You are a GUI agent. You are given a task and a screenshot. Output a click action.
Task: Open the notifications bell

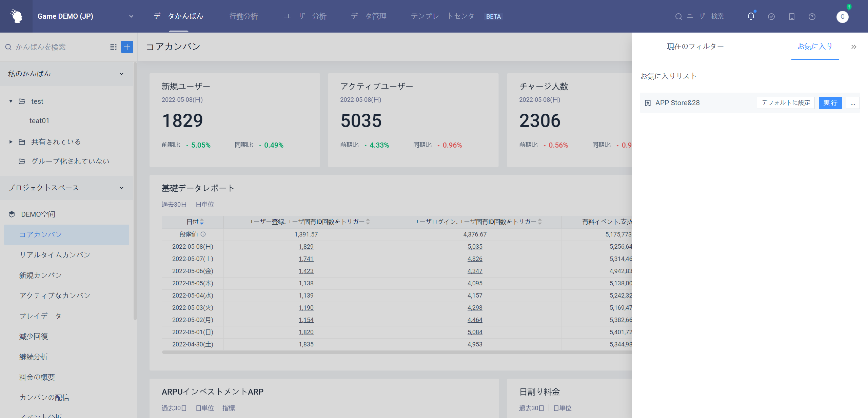(751, 16)
